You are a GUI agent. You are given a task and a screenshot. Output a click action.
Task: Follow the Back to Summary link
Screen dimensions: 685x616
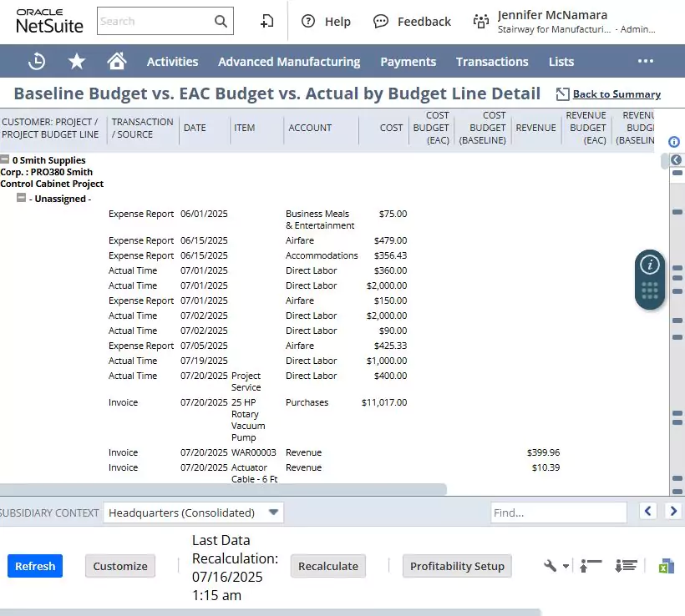coord(616,94)
